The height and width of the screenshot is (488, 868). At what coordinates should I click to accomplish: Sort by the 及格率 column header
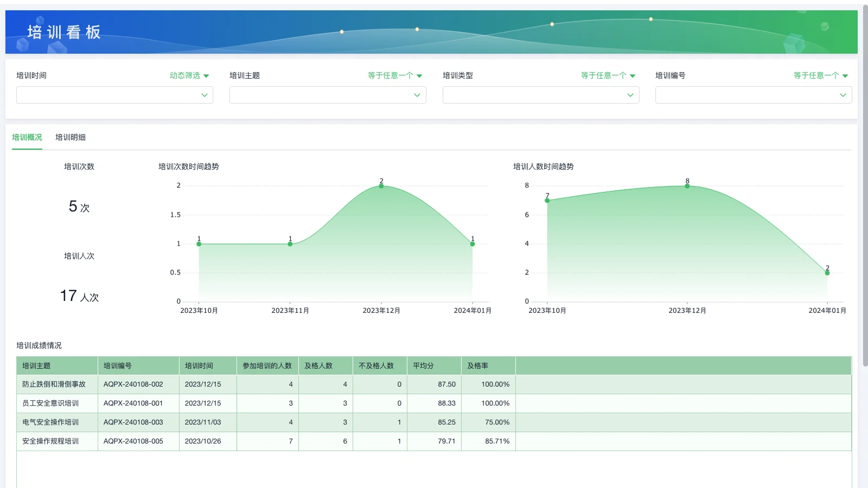pos(478,366)
